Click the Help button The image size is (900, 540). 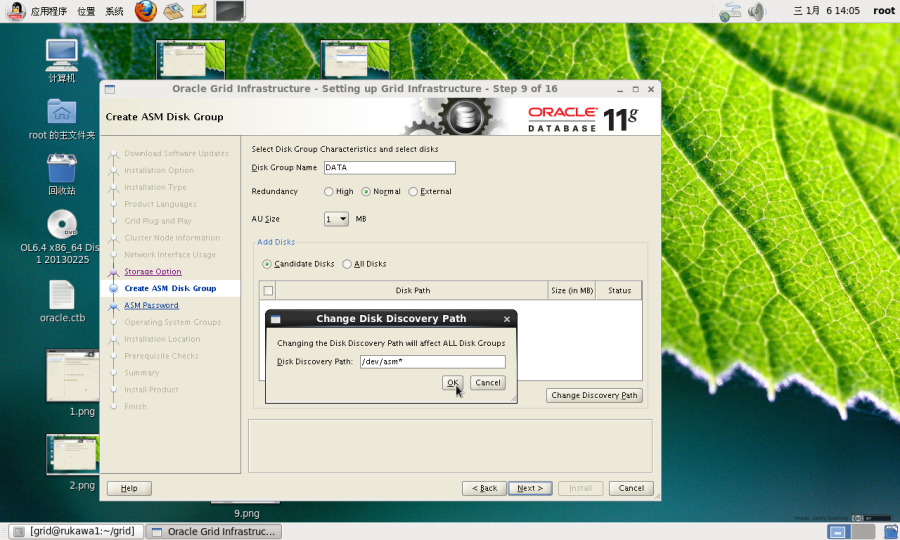click(x=129, y=488)
